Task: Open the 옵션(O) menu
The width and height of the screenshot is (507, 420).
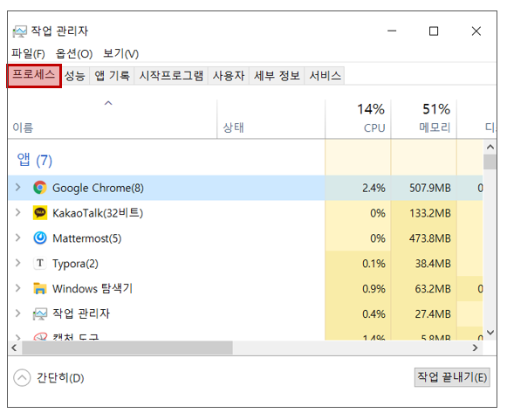Action: [74, 53]
